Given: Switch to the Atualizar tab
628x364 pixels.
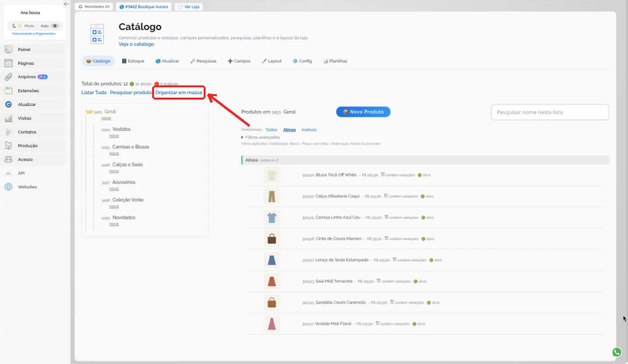Looking at the screenshot, I should (167, 61).
